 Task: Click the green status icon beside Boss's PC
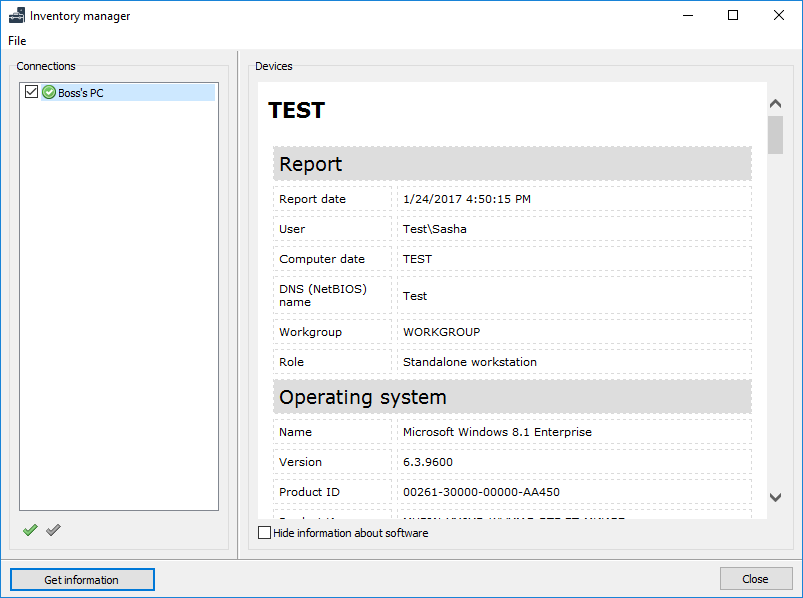pyautogui.click(x=49, y=92)
